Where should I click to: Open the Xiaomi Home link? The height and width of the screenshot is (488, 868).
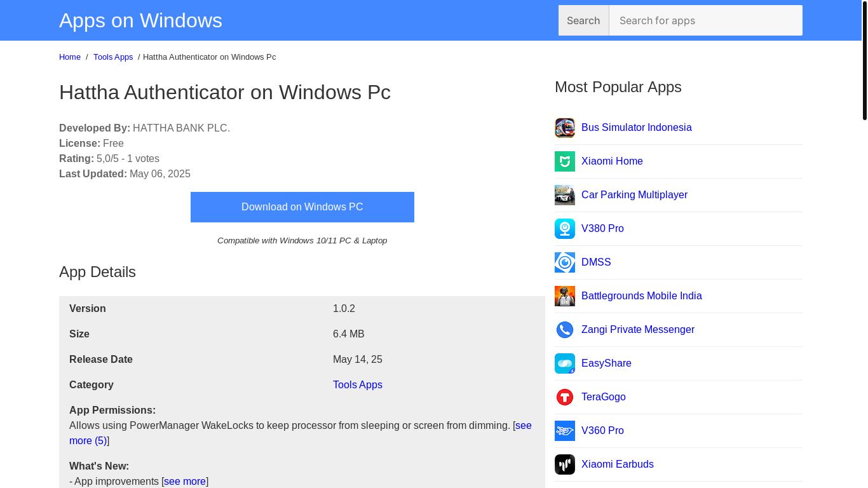pos(612,161)
